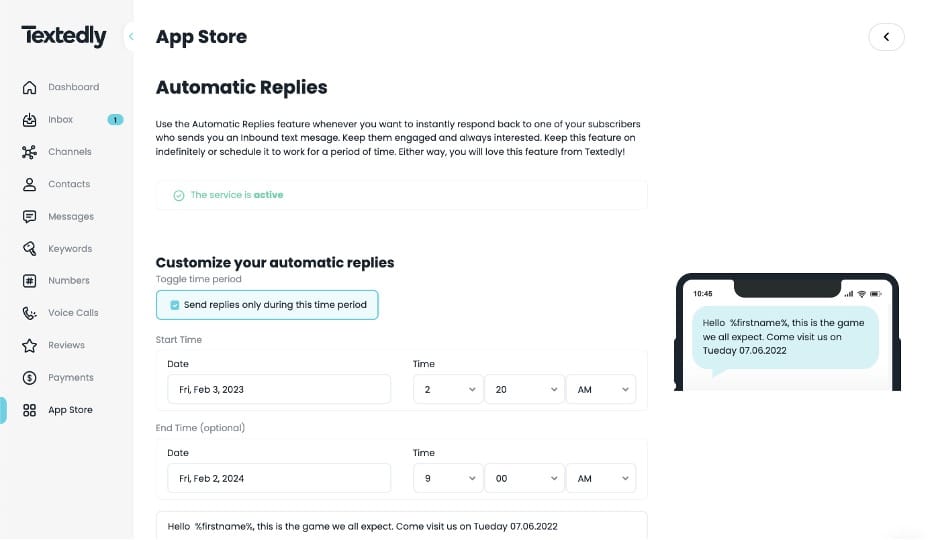Screen dimensions: 936x540
Task: Open Payments from the sidebar
Action: tap(70, 378)
